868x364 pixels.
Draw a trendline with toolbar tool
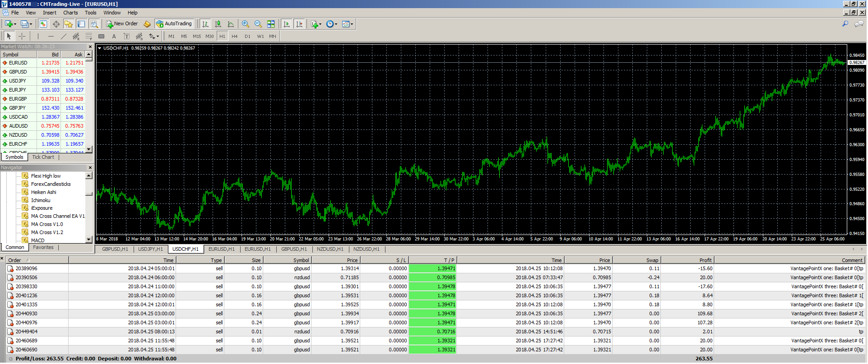[63, 36]
